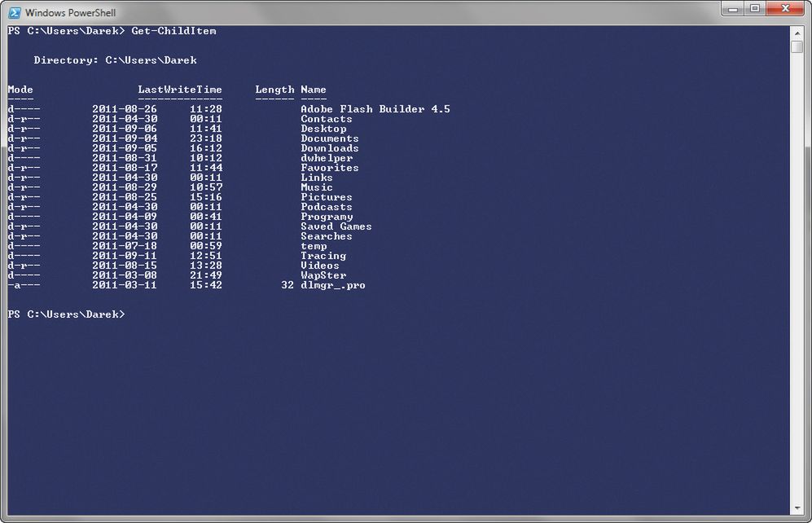
Task: Click the 'Windows PowerShell' title text
Action: pos(70,12)
